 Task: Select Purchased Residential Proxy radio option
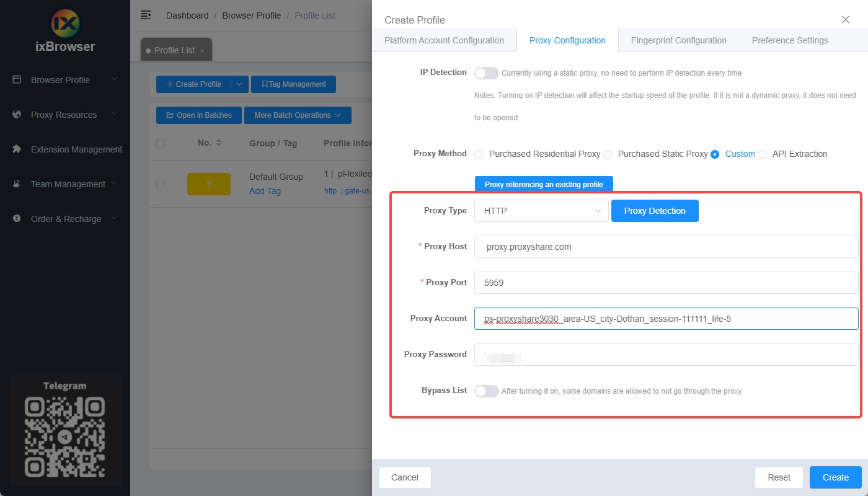tap(479, 154)
